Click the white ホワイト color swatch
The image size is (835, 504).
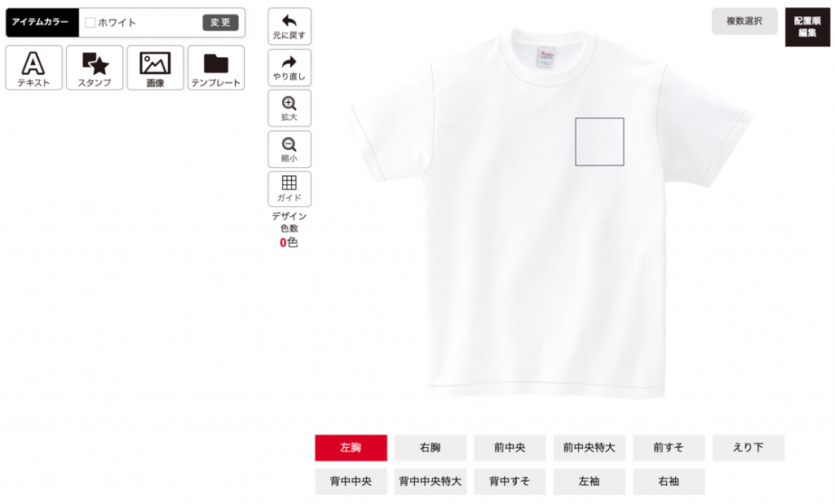point(90,22)
